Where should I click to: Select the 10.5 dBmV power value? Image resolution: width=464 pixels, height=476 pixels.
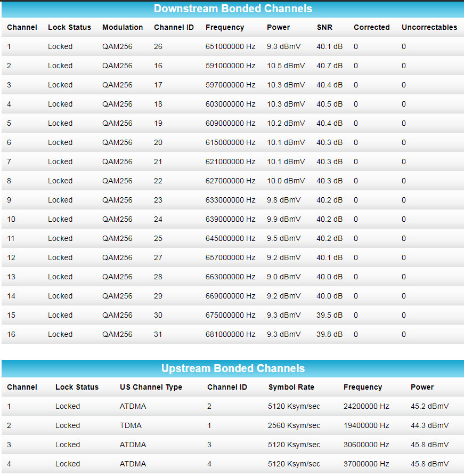(x=286, y=66)
